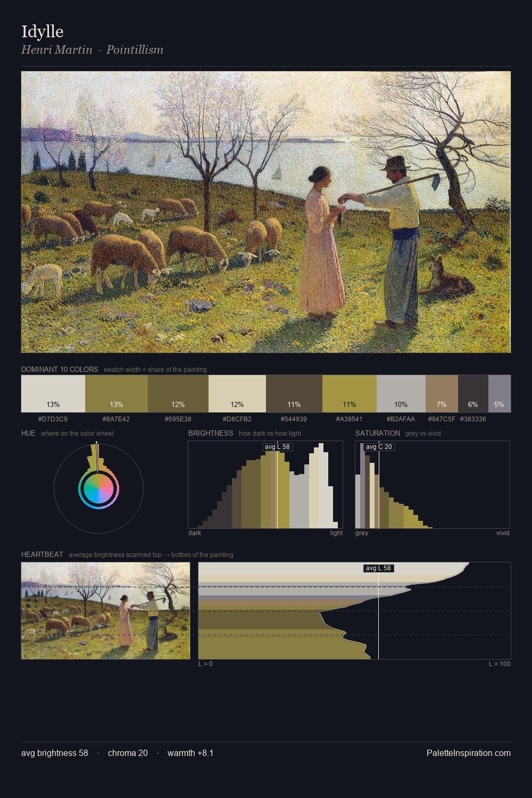Click the #947C5F hex code label
532x798 pixels.
pos(442,419)
